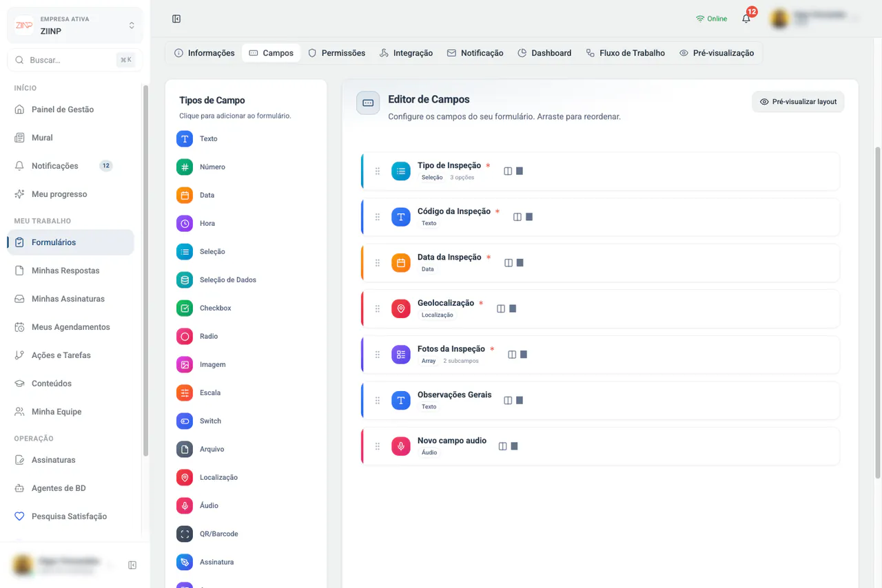Click the Buscar search field
This screenshot has height=588, width=882.
(x=75, y=60)
